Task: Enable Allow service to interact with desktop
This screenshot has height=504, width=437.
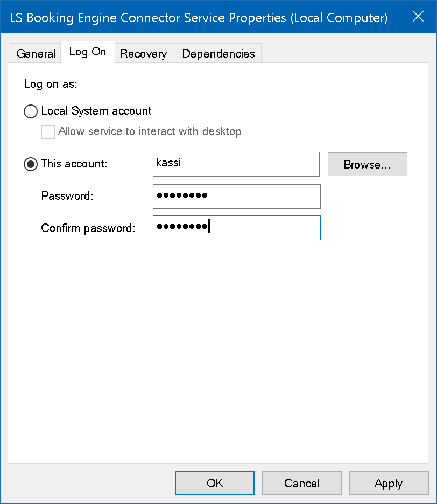Action: click(48, 132)
